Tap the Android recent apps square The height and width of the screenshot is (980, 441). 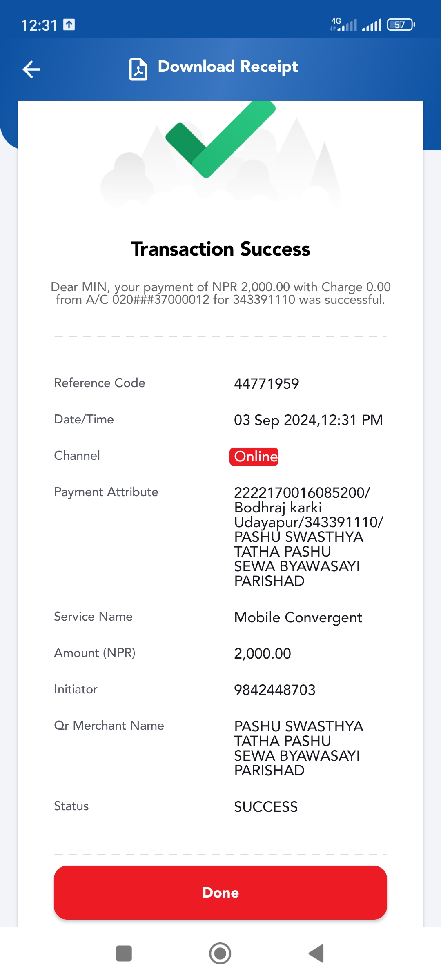124,953
